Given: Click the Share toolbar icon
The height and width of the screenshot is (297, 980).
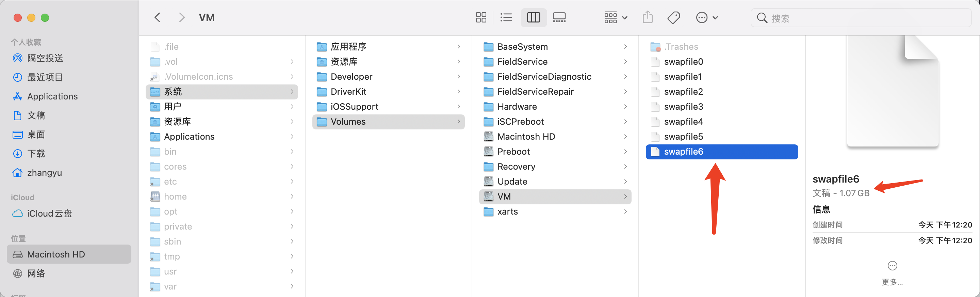Looking at the screenshot, I should tap(648, 17).
